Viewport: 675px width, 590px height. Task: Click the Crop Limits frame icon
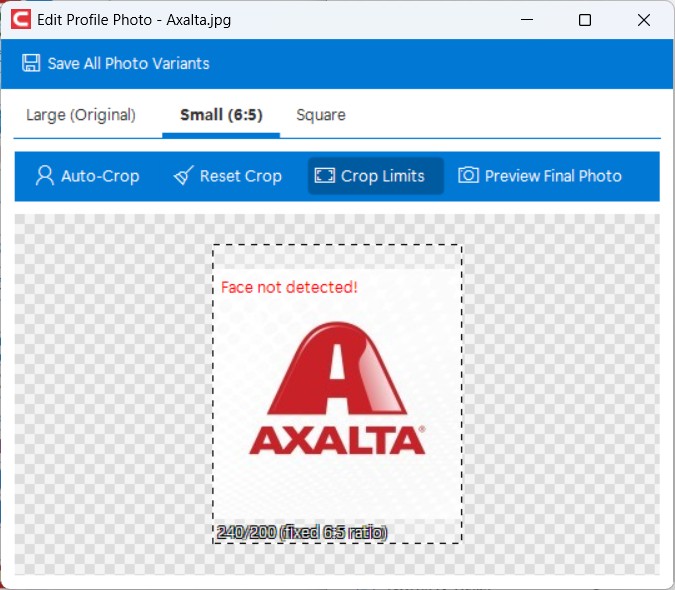(325, 176)
